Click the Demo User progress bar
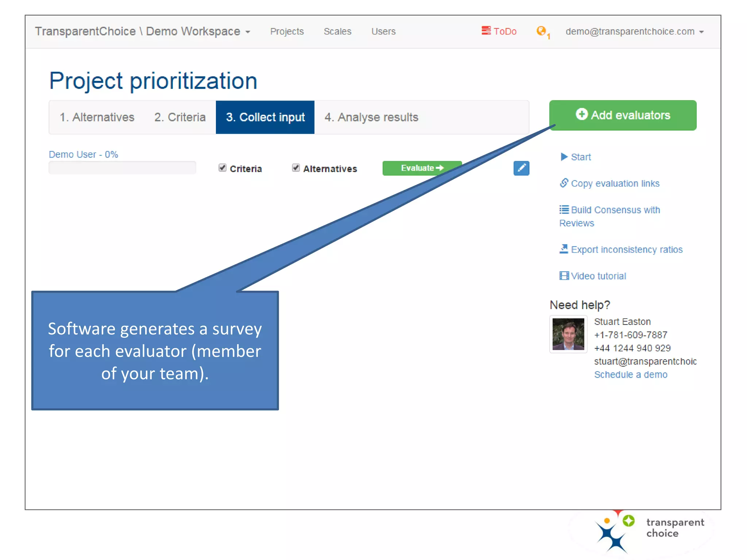This screenshot has width=747, height=560. 122,168
